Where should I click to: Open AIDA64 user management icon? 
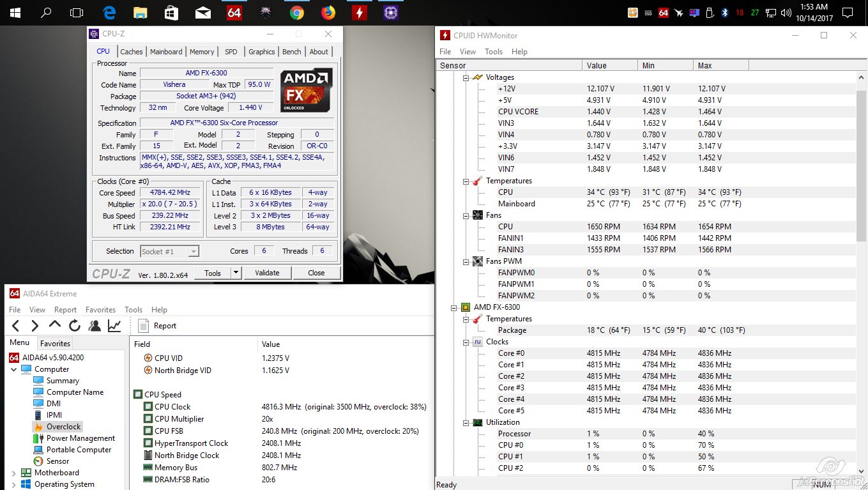pyautogui.click(x=95, y=326)
